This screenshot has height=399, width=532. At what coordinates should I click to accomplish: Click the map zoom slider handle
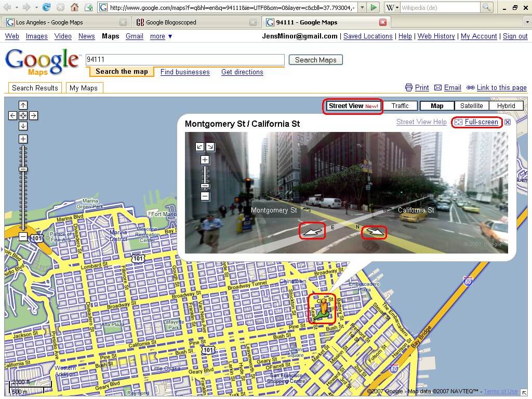[x=23, y=169]
